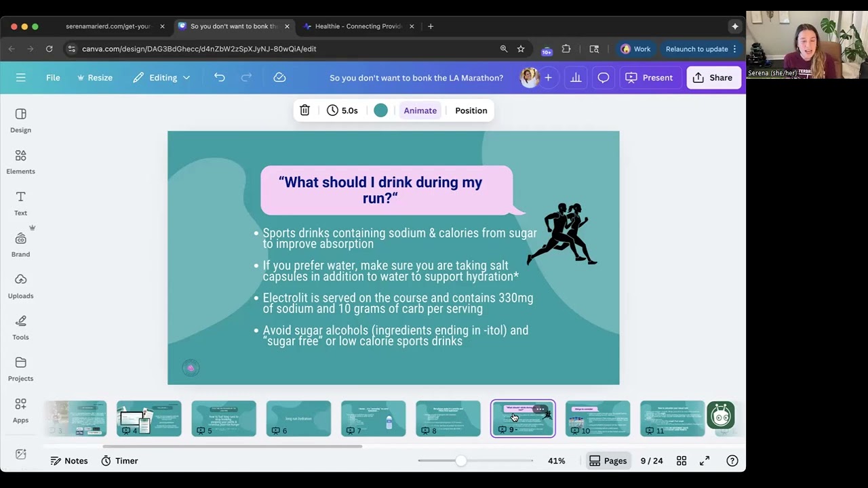Select the Text tool in sidebar
868x488 pixels.
pos(20,203)
